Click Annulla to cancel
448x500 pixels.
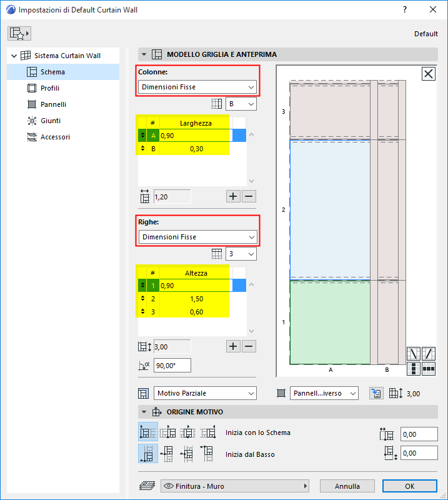pos(347,486)
